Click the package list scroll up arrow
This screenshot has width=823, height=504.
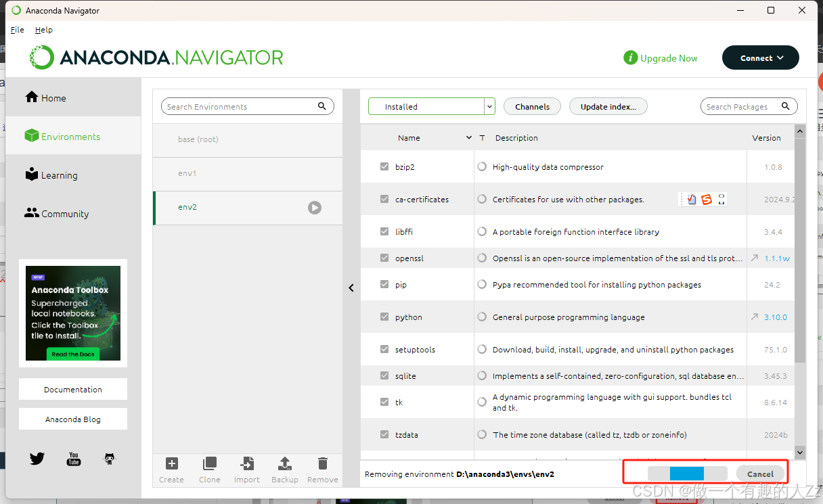pyautogui.click(x=800, y=131)
